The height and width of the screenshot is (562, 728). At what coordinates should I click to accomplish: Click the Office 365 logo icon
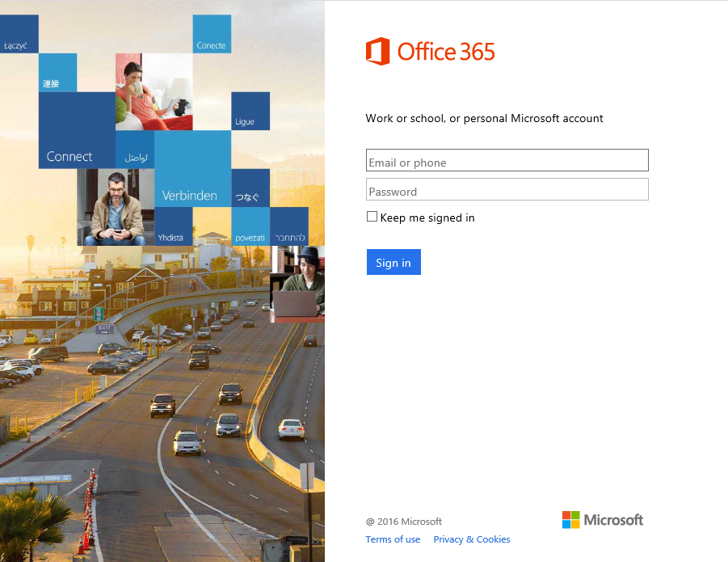pyautogui.click(x=377, y=51)
